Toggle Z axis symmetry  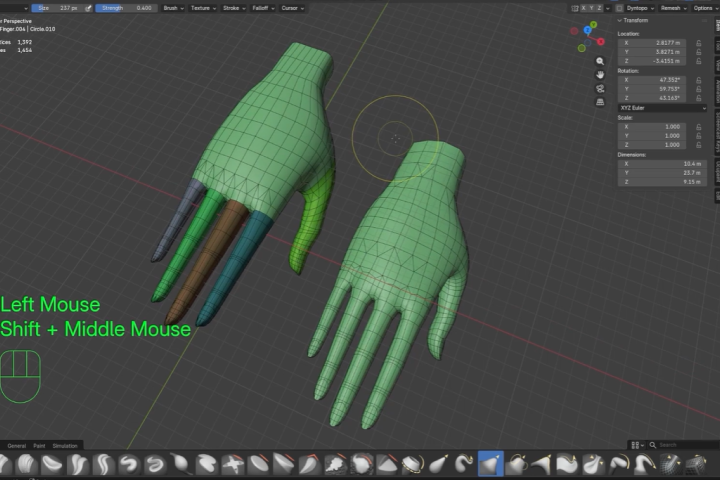[599, 8]
